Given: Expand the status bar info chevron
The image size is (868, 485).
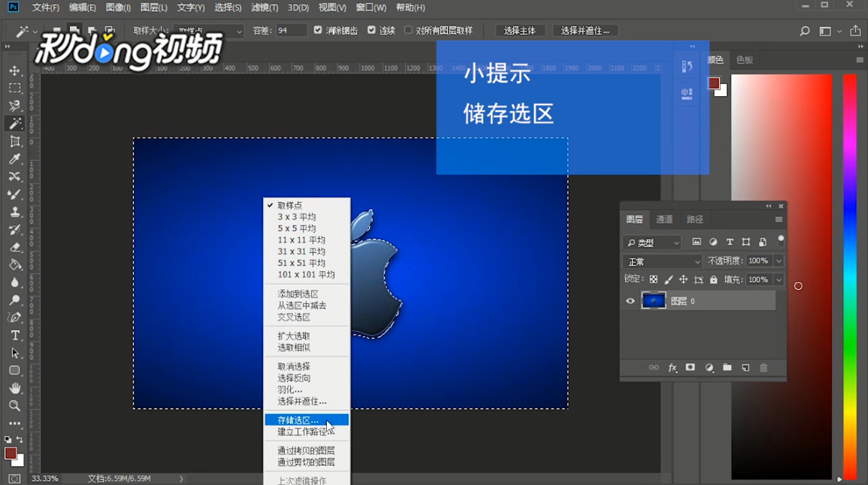Looking at the screenshot, I should tap(181, 479).
